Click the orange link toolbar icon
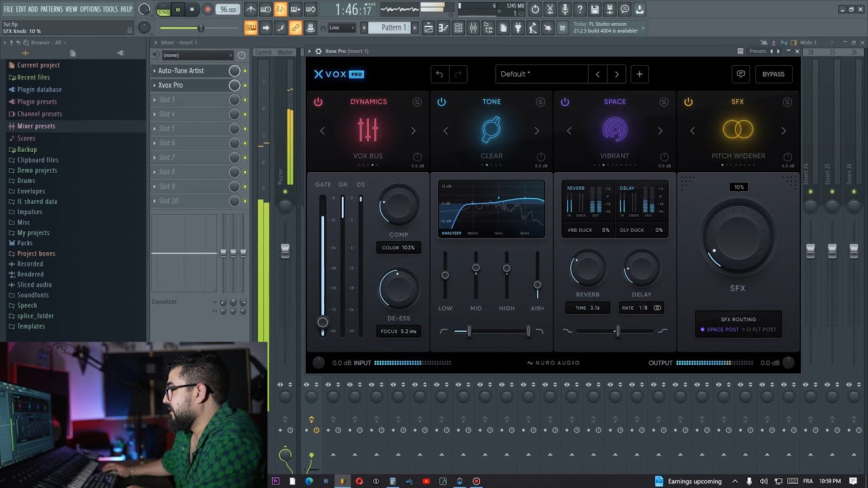 [296, 28]
